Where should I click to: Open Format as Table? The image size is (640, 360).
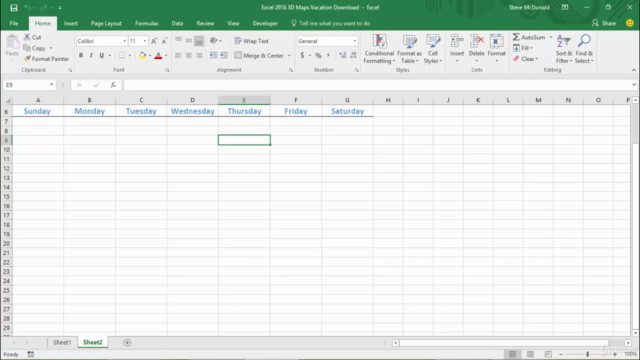click(x=409, y=49)
